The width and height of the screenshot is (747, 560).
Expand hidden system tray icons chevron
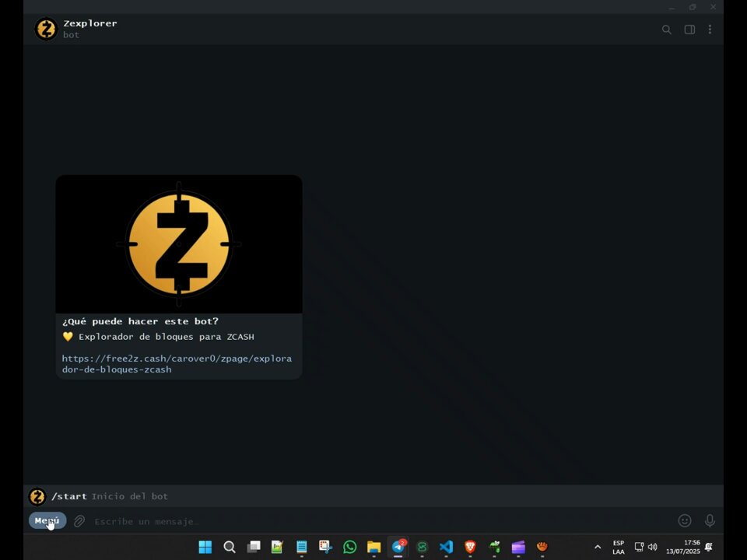click(x=598, y=547)
